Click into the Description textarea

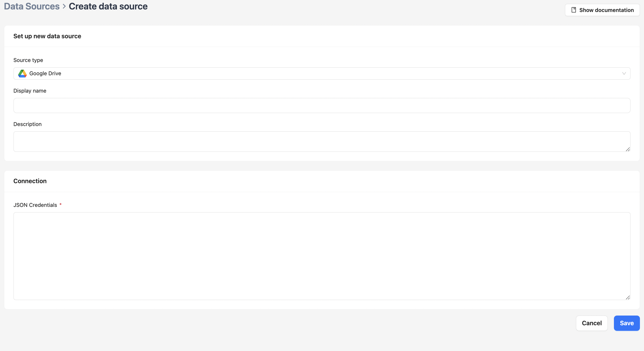pyautogui.click(x=322, y=141)
